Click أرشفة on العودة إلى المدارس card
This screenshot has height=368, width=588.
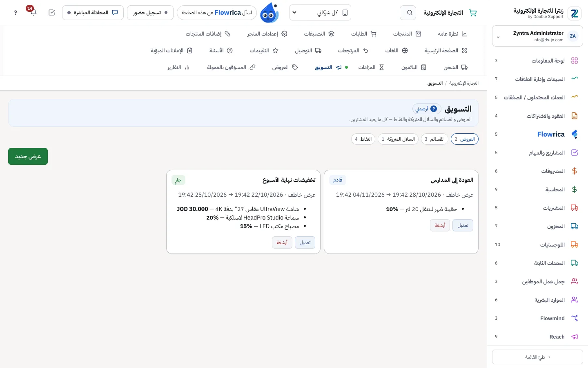click(x=440, y=225)
